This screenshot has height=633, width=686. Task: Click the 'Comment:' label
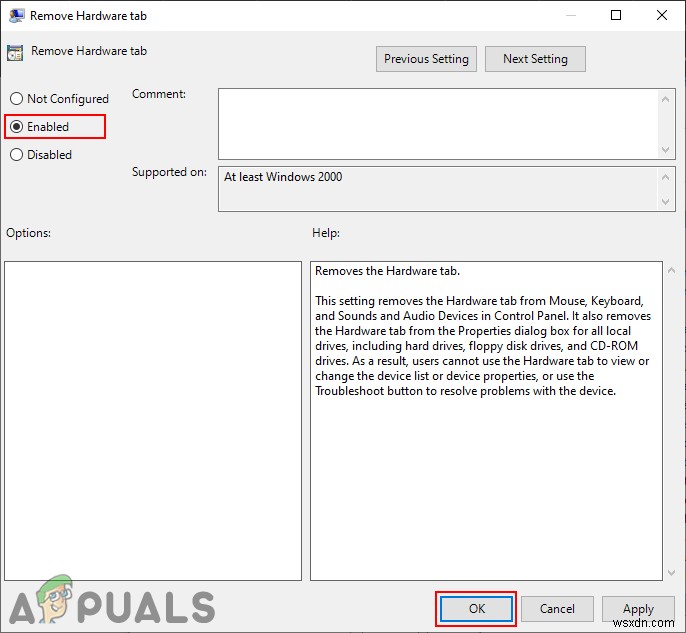[x=159, y=94]
